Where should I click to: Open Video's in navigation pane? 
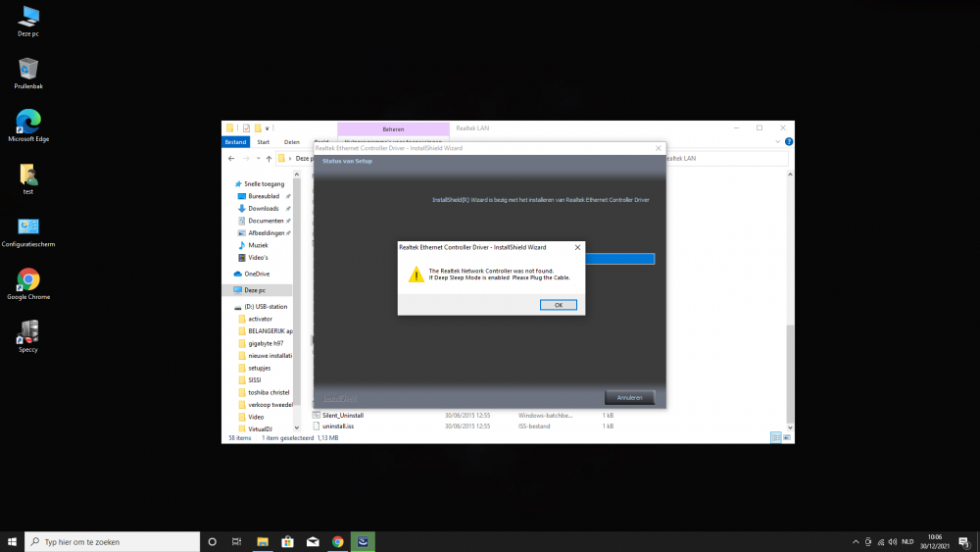[x=258, y=258]
